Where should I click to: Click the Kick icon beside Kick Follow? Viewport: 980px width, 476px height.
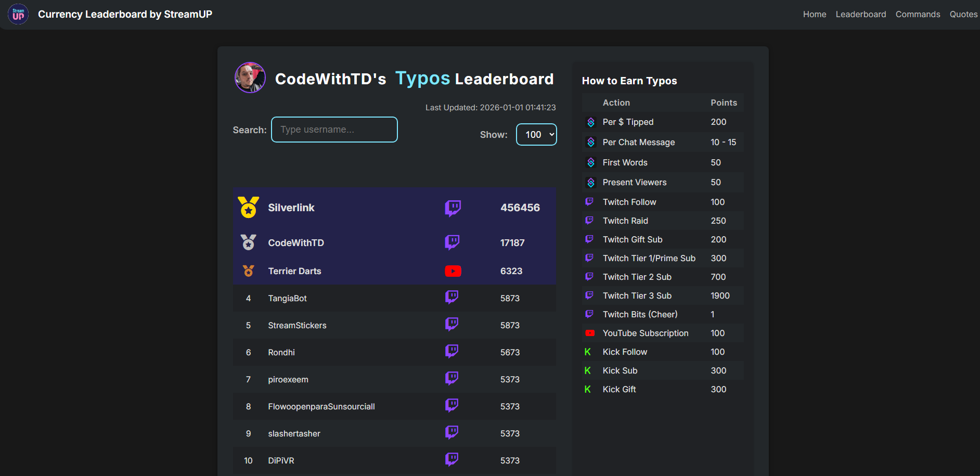pos(588,352)
